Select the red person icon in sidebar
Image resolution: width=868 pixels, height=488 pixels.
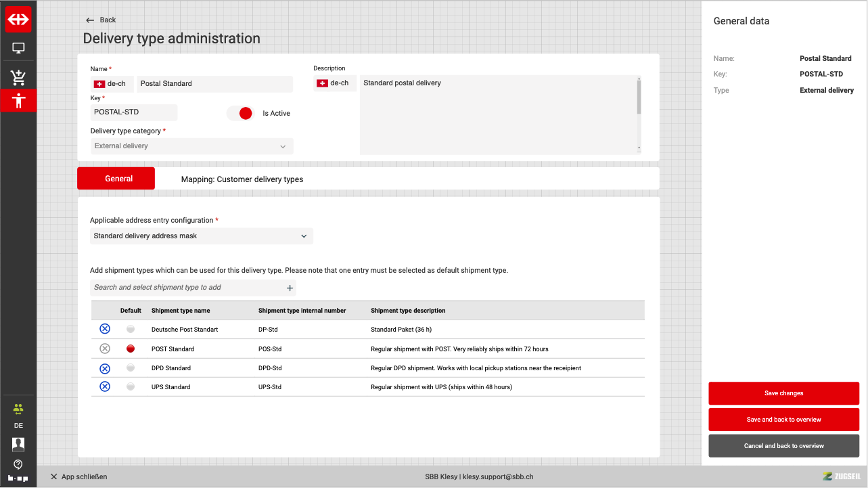tap(18, 101)
